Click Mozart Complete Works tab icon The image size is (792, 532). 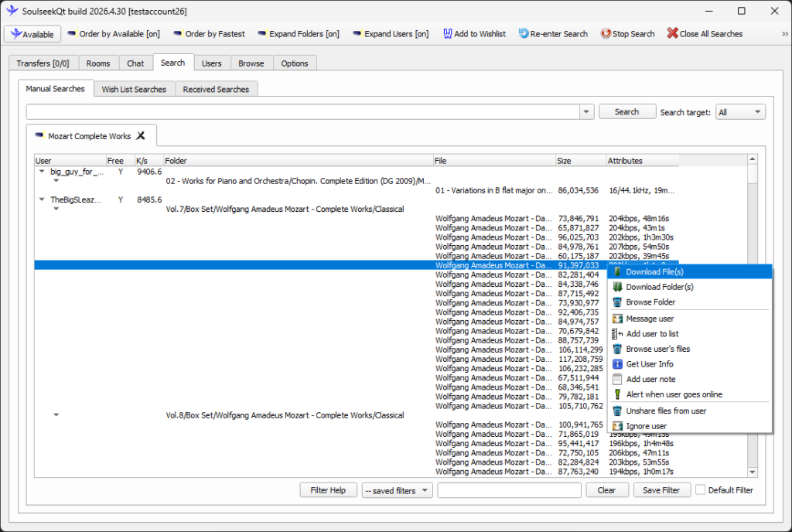coord(39,135)
